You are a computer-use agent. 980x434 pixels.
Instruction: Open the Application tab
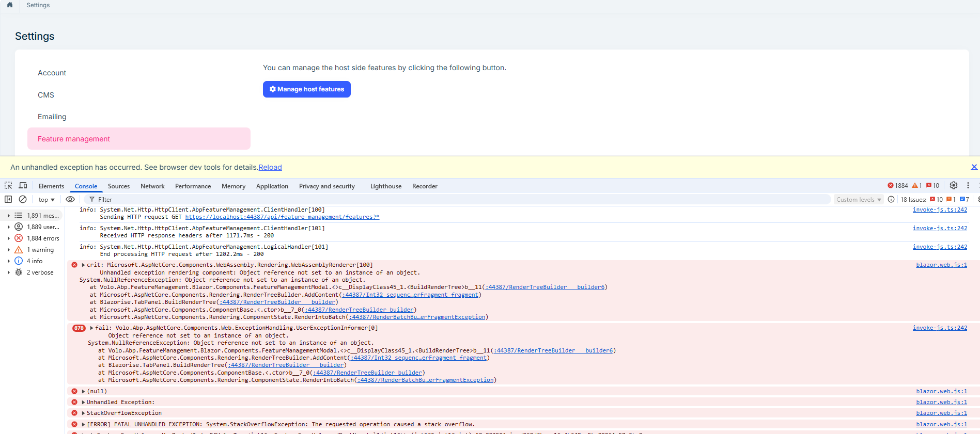coord(272,186)
